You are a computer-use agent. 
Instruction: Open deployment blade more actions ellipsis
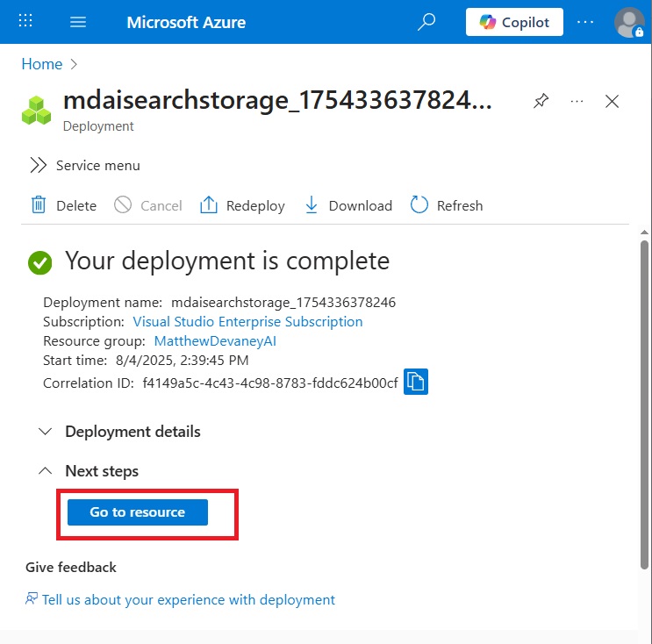click(x=577, y=102)
